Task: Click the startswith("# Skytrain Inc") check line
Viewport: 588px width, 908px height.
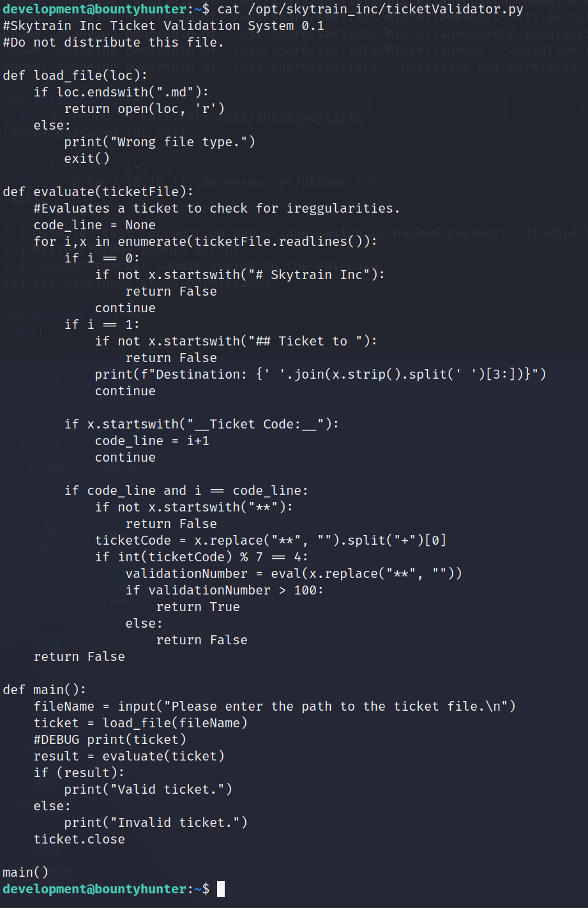Action: click(x=240, y=275)
